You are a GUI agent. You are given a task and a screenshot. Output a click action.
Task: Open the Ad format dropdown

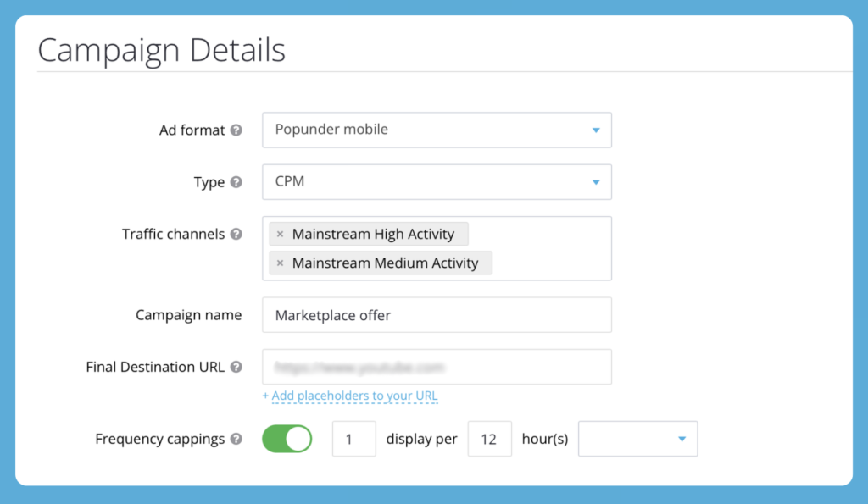tap(437, 130)
